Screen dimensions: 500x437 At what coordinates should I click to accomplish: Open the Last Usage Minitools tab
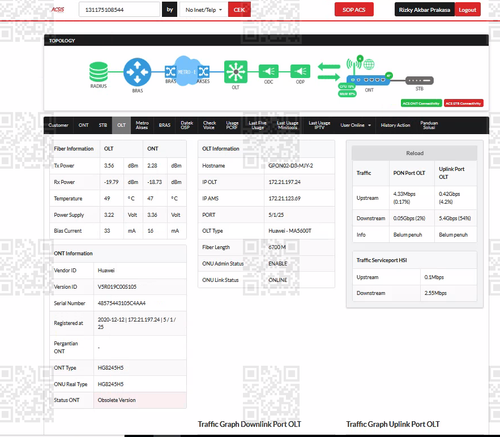[x=287, y=125]
